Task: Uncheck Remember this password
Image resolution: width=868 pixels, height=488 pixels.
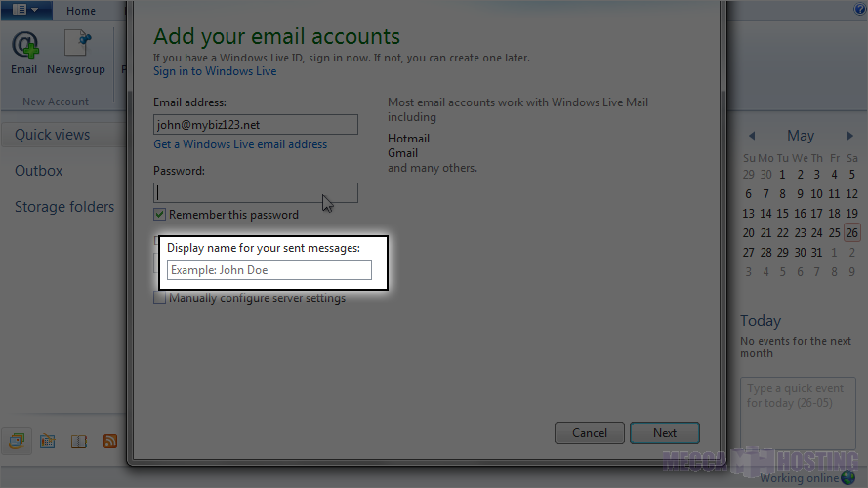Action: 160,215
